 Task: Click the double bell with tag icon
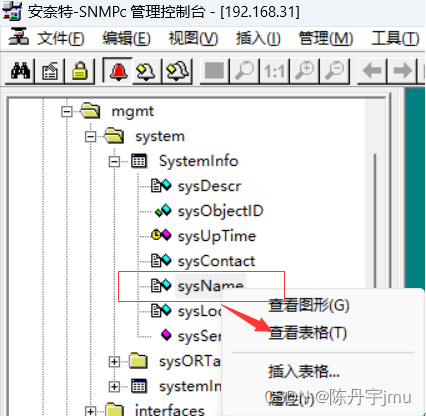point(177,70)
